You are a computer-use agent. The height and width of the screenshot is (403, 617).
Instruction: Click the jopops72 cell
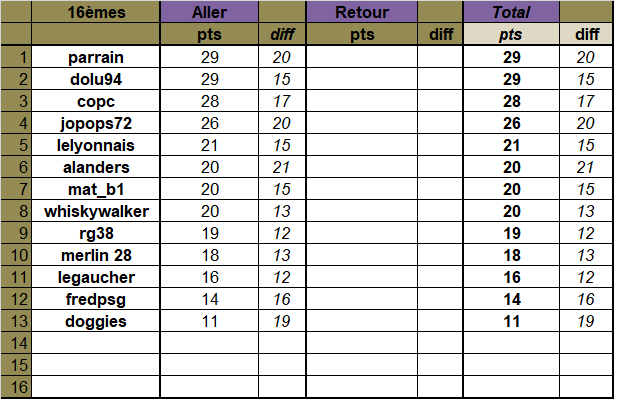click(x=96, y=123)
